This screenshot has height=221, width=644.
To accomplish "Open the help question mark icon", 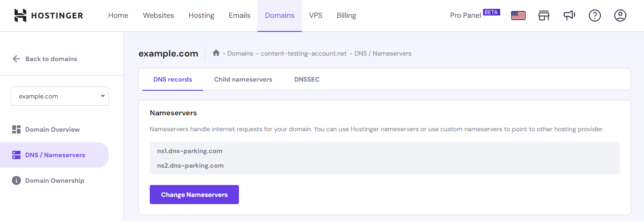I will point(595,15).
